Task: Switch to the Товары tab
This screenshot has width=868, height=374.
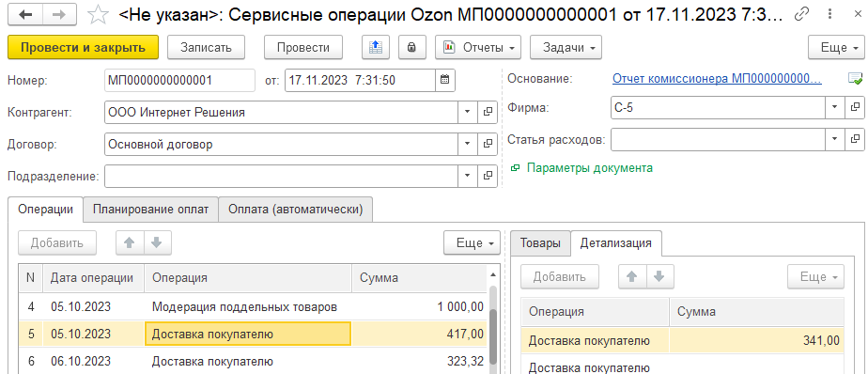Action: [540, 242]
